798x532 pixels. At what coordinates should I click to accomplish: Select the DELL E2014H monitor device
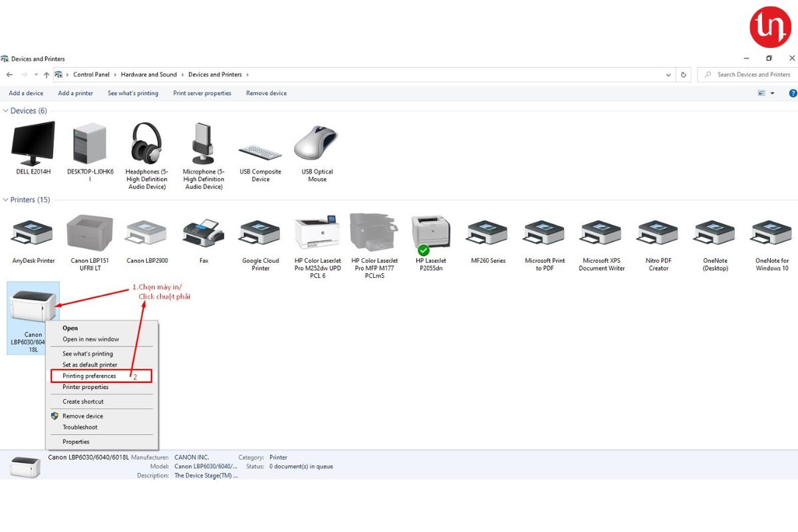coord(33,148)
